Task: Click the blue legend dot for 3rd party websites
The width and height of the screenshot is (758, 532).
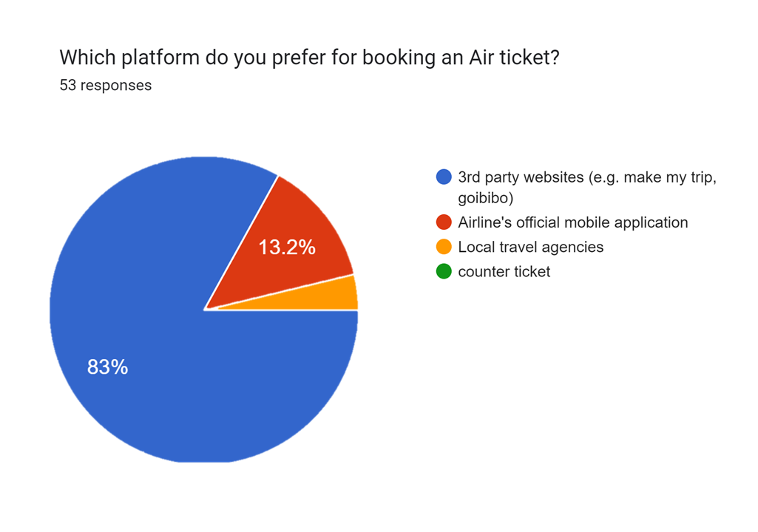Action: click(x=444, y=177)
